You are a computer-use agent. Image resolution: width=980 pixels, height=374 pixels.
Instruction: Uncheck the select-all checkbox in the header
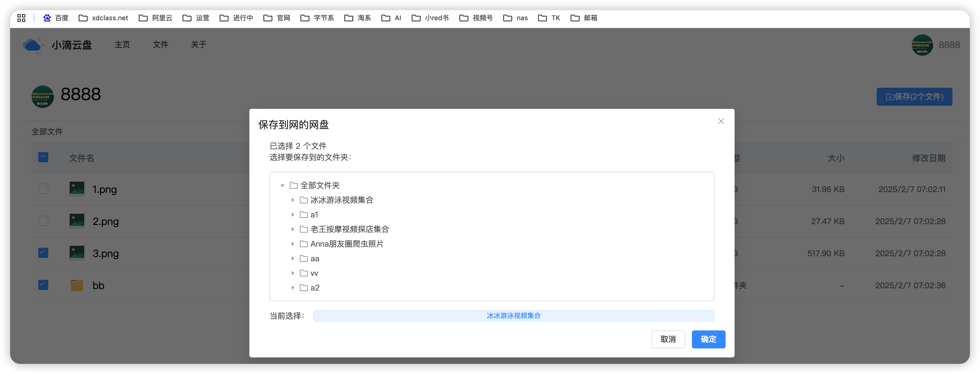click(x=43, y=157)
